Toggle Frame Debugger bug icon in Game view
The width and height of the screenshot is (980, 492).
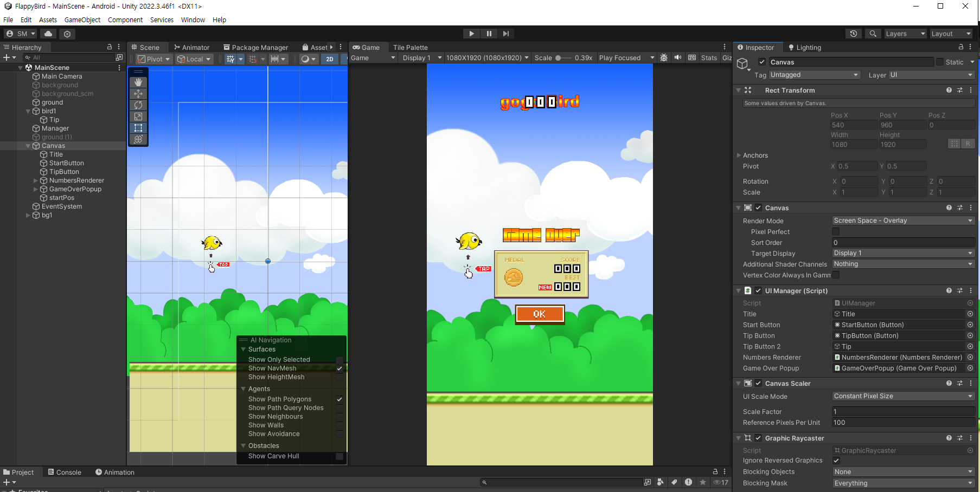[664, 57]
